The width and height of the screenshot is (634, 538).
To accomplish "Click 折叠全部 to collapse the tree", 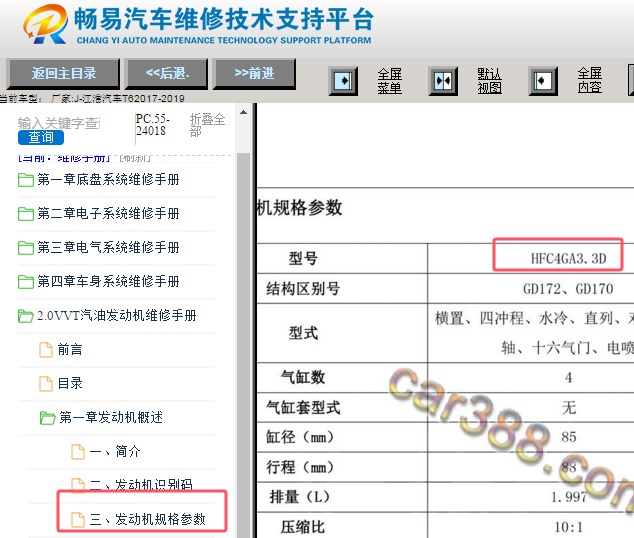I will (x=207, y=125).
